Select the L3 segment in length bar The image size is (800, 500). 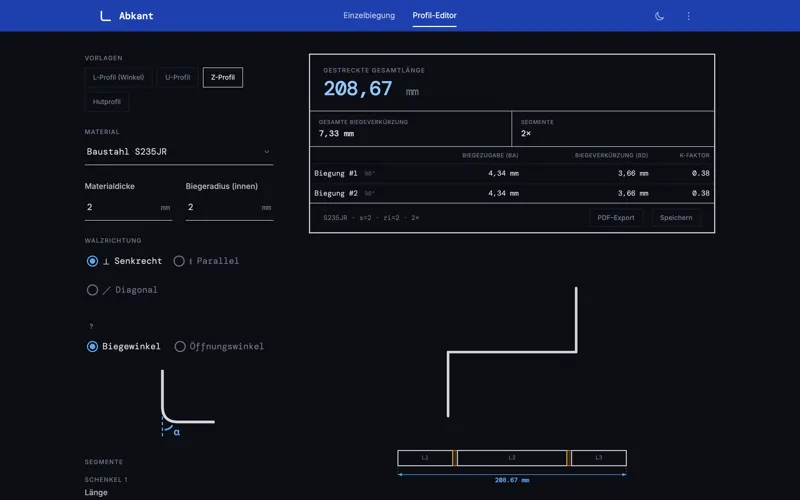(598, 458)
